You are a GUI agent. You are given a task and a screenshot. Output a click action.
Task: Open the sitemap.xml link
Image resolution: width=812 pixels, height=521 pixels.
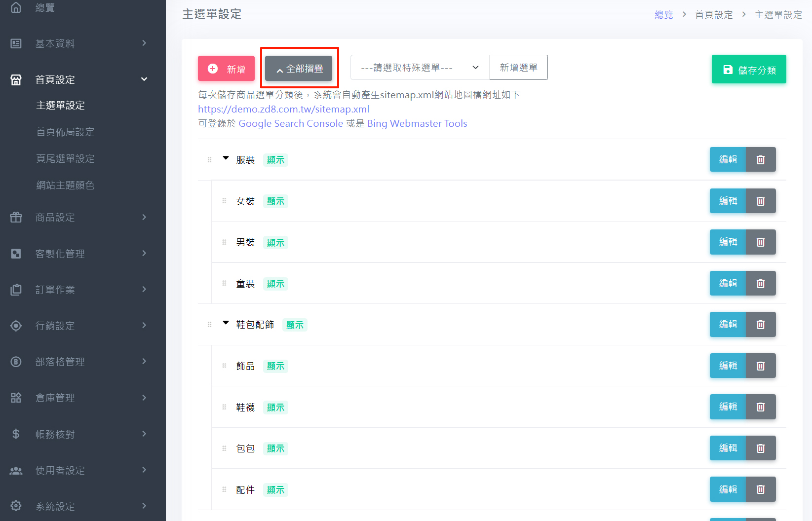coord(283,109)
